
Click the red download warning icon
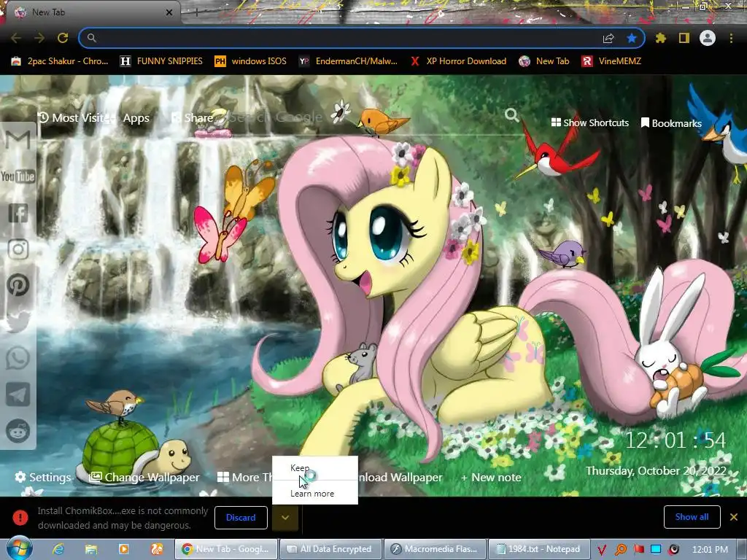20,518
